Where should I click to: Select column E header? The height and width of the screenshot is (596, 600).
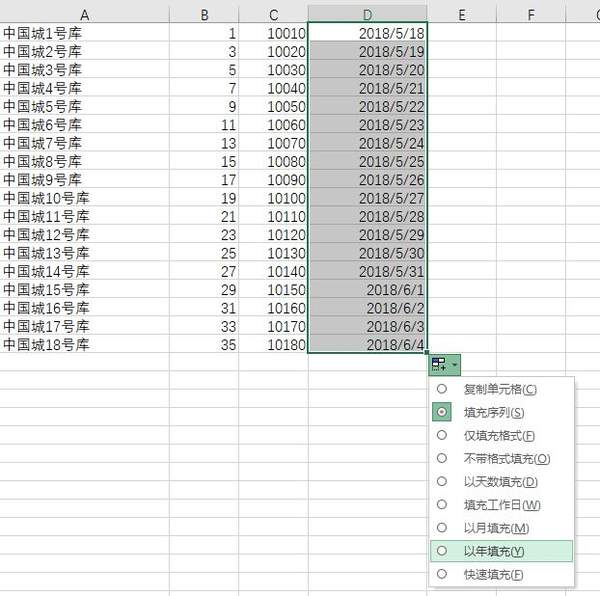pyautogui.click(x=462, y=15)
